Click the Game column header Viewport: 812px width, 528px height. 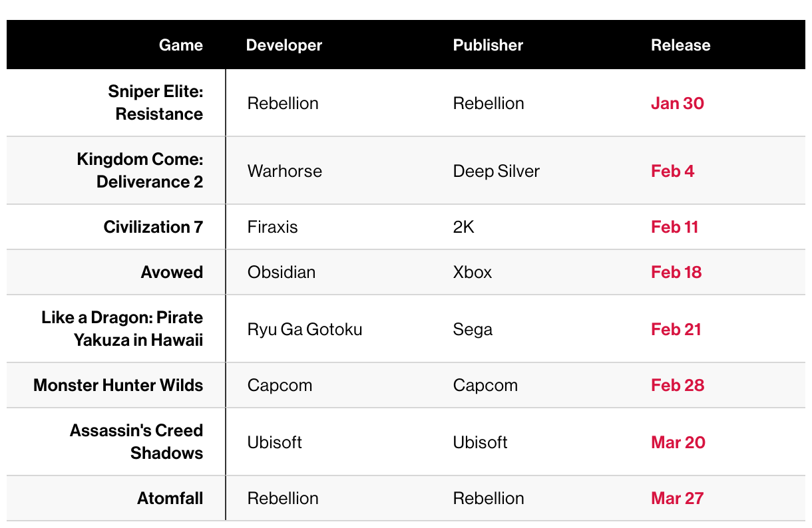click(x=180, y=45)
